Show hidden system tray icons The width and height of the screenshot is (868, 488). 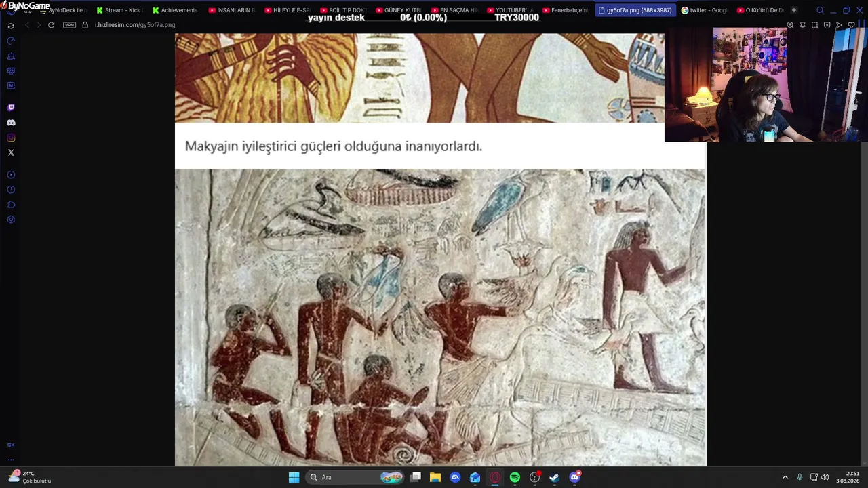click(x=785, y=477)
